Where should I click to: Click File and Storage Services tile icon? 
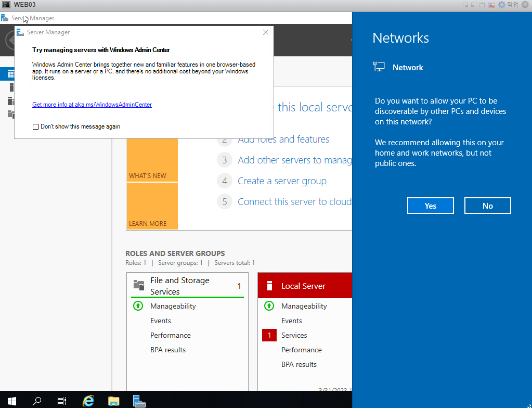[139, 285]
